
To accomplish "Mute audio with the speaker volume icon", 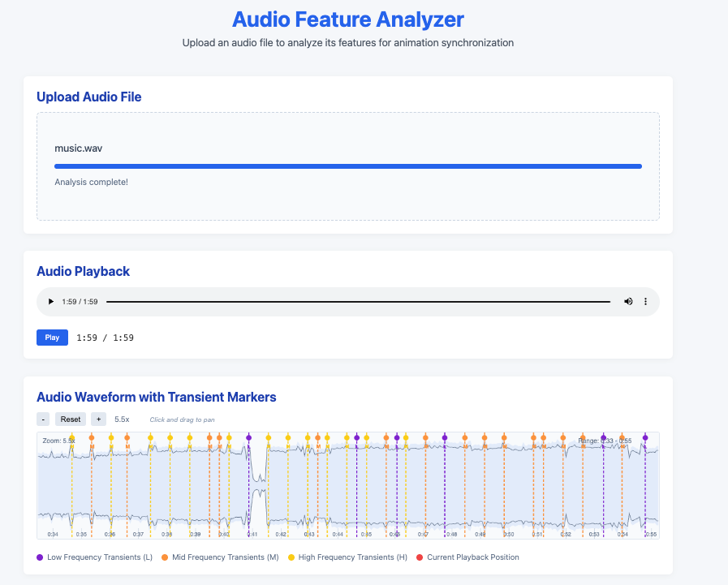I will point(628,301).
